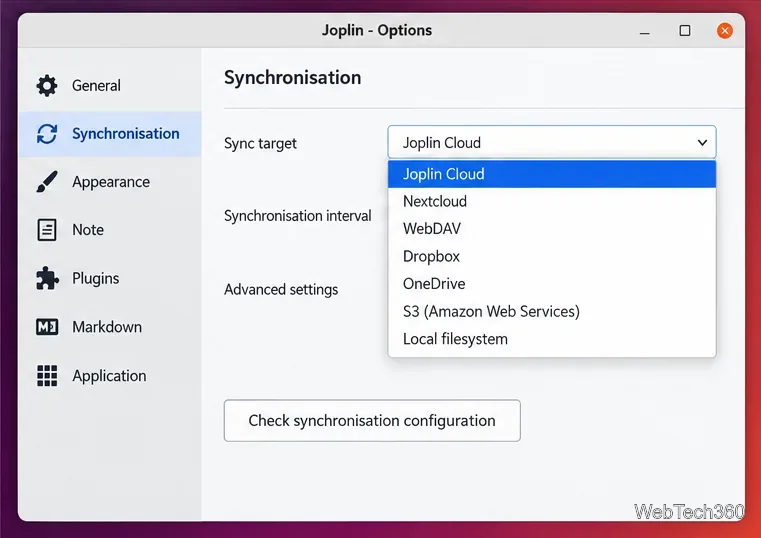Click the Sync target label
This screenshot has height=538, width=761.
(260, 144)
